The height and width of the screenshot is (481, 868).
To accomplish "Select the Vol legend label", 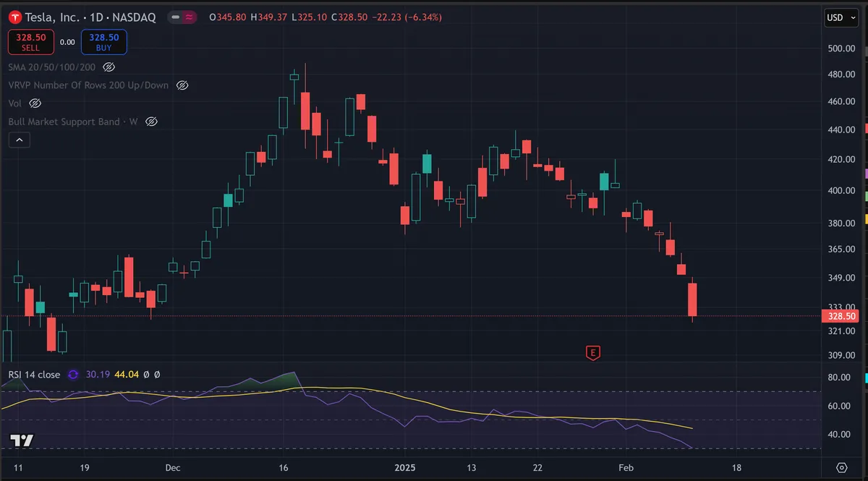I will (14, 103).
